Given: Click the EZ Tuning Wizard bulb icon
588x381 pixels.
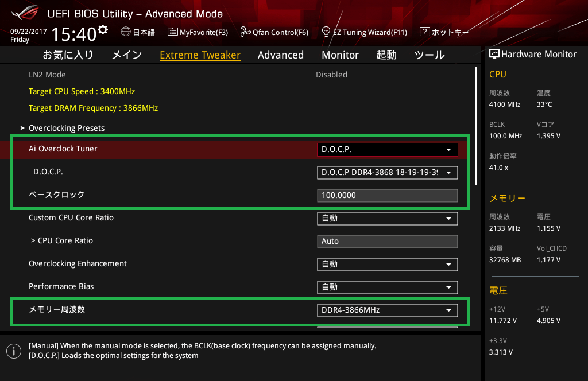Looking at the screenshot, I should click(326, 32).
